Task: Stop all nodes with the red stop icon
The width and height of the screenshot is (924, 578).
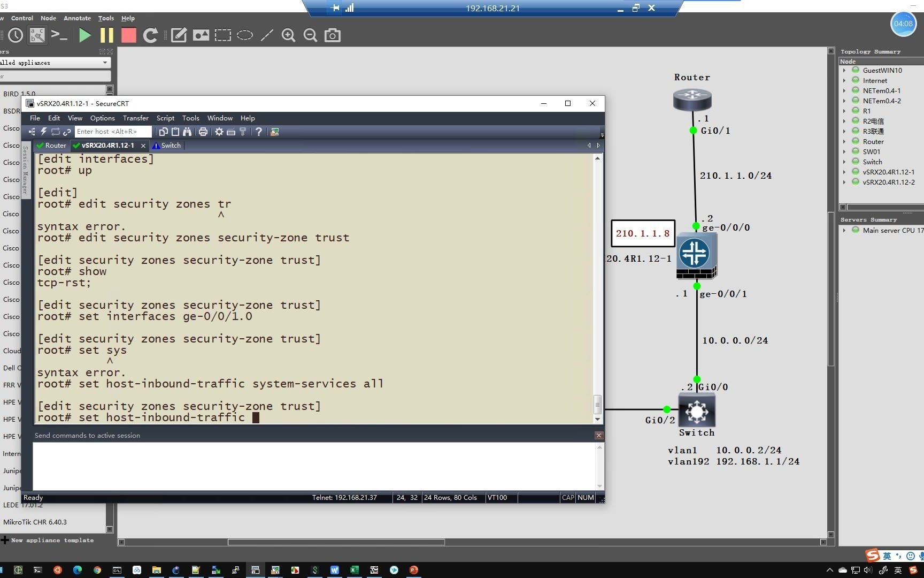Action: (128, 35)
